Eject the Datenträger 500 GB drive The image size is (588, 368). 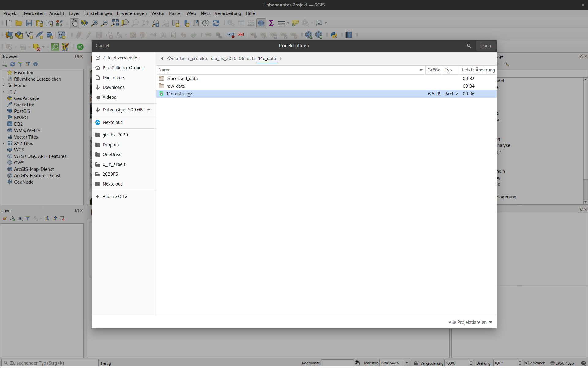click(149, 110)
